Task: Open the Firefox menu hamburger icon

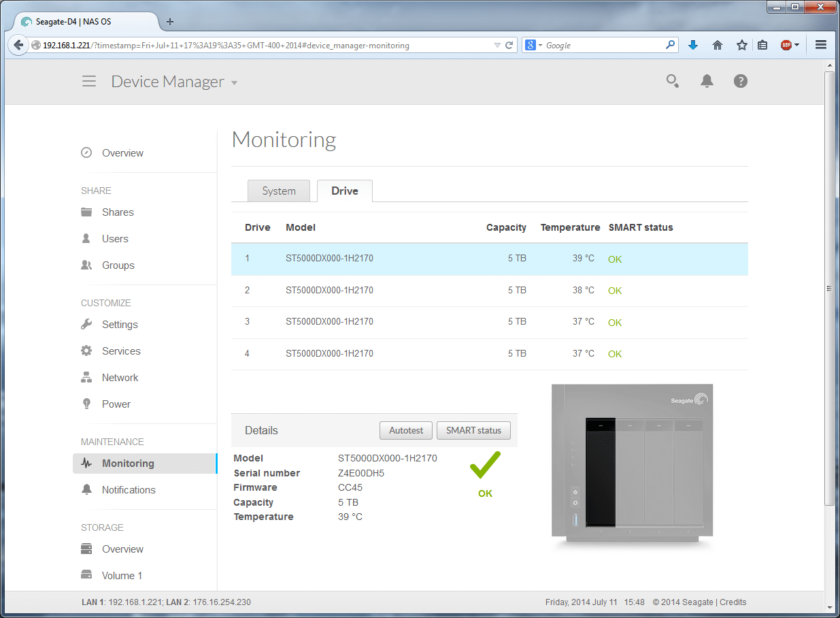Action: [x=821, y=45]
